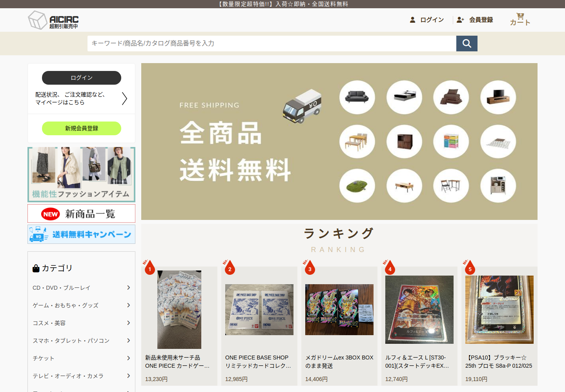Click the top 数量限定超特価 announcement bar
The width and height of the screenshot is (565, 392).
[282, 4]
